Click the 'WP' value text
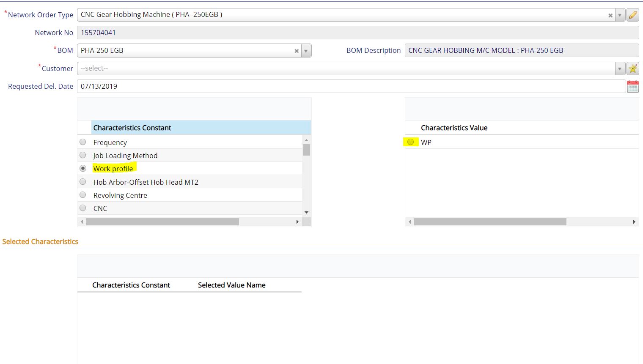This screenshot has height=364, width=643. tap(426, 142)
